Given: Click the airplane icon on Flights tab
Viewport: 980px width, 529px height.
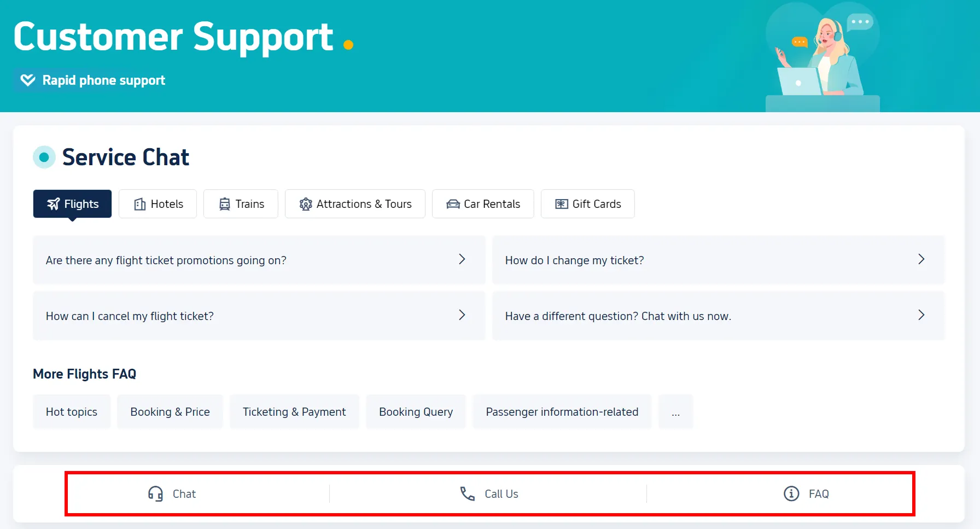Looking at the screenshot, I should click(x=53, y=204).
